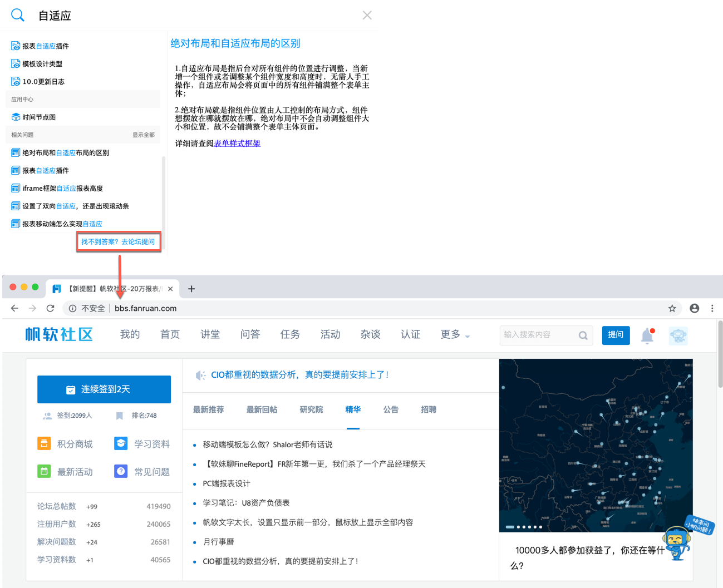Click icon for 绝对布局和自适应布局的区别 question
This screenshot has height=588, width=723.
pos(16,153)
